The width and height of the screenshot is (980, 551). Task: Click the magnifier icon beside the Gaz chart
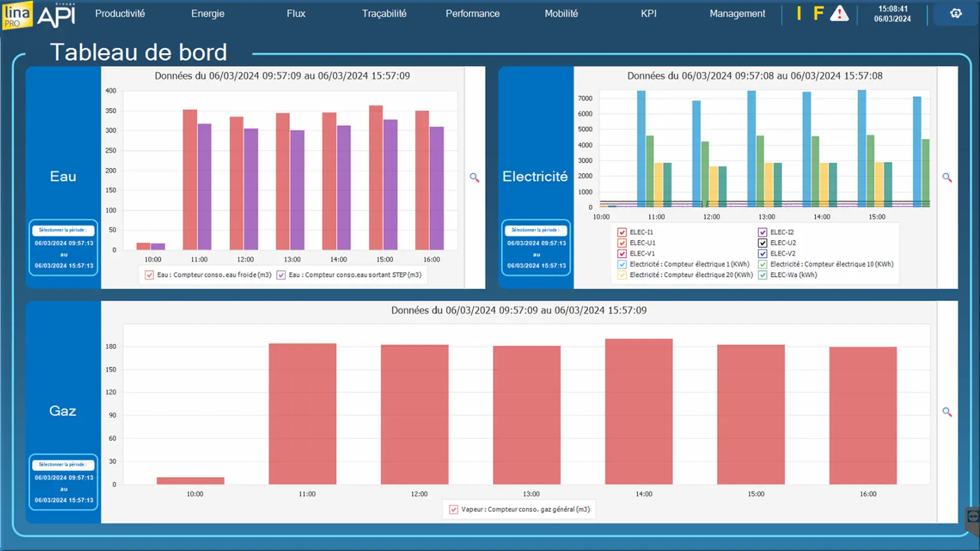click(x=947, y=412)
